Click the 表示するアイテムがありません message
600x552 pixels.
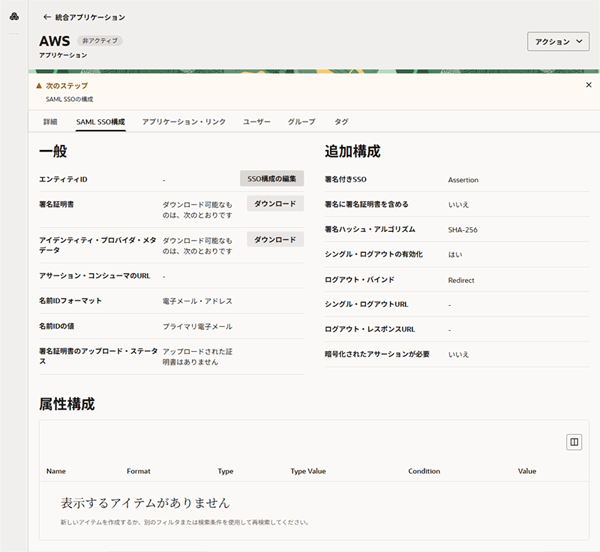point(145,503)
